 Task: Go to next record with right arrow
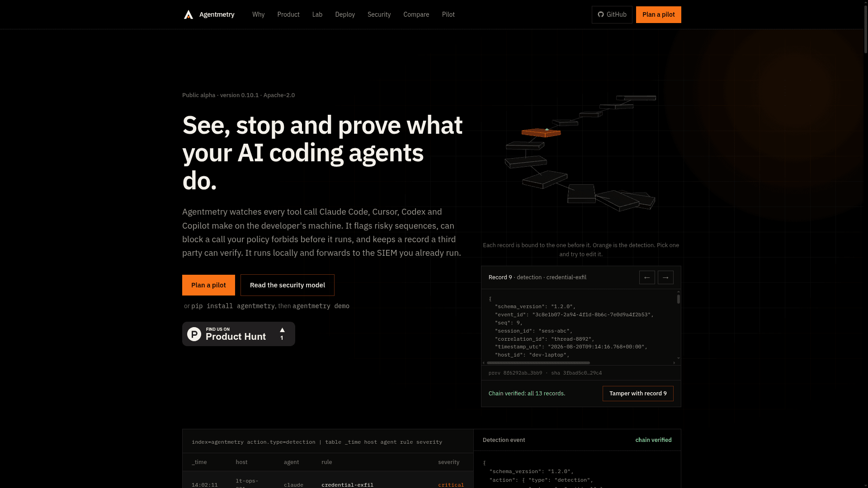click(x=665, y=277)
